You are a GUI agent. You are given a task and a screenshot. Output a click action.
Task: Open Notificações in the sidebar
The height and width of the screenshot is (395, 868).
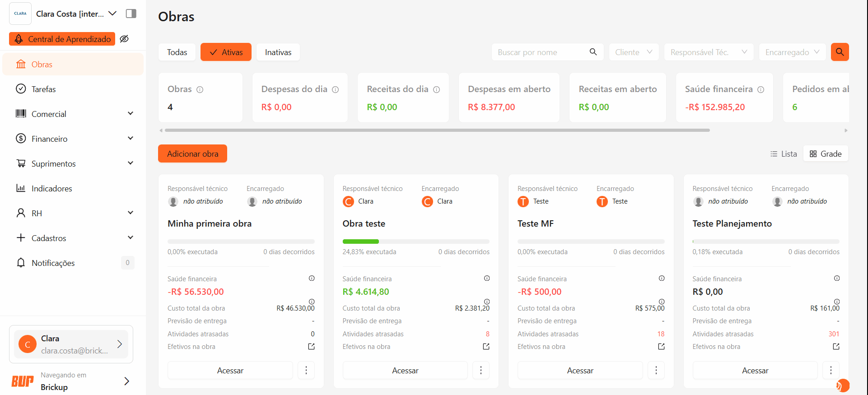[53, 263]
